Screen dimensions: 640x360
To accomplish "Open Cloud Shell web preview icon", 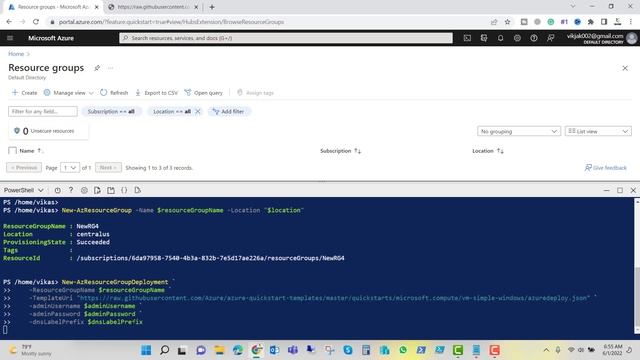I will click(x=138, y=190).
